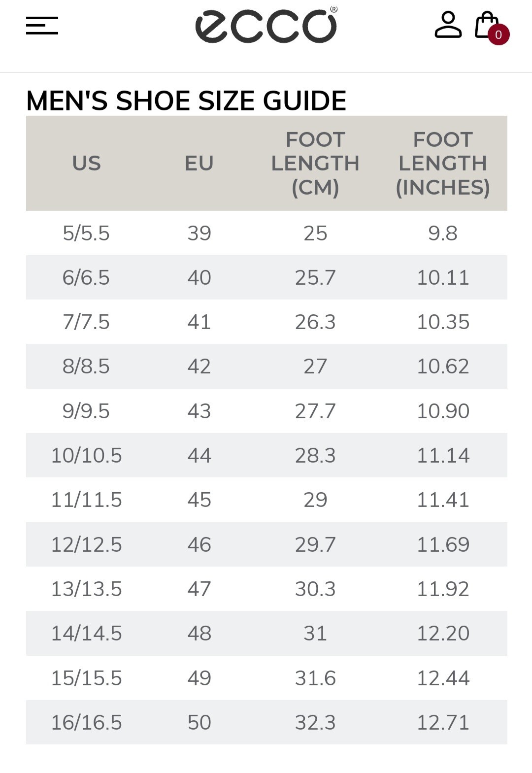532x773 pixels.
Task: Click the 10.62 inches cell
Action: (443, 366)
